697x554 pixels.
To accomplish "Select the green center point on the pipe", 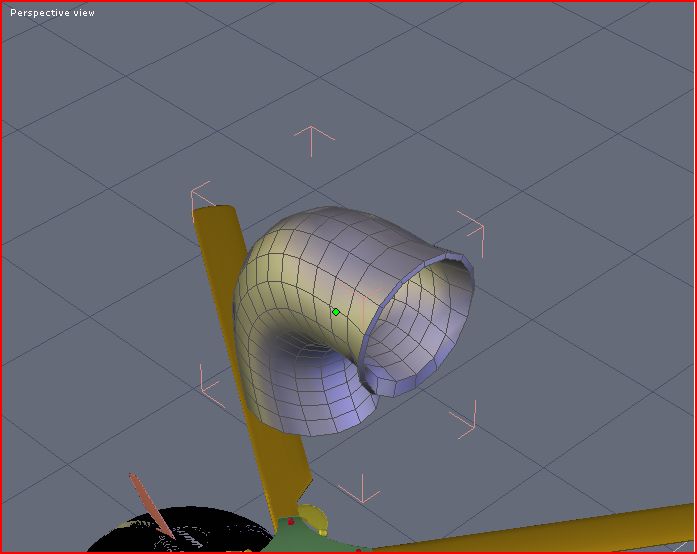I will coord(336,312).
